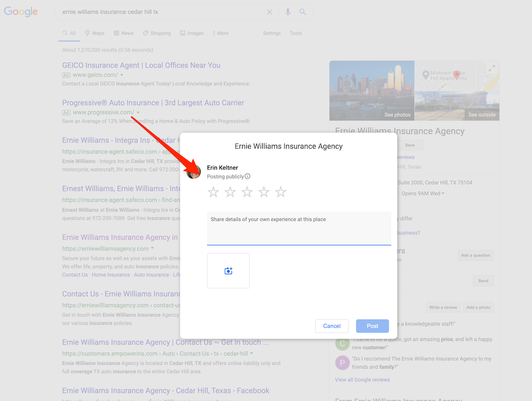Viewport: 532px width, 401px height.
Task: Click the Write a review button
Action: click(x=443, y=307)
